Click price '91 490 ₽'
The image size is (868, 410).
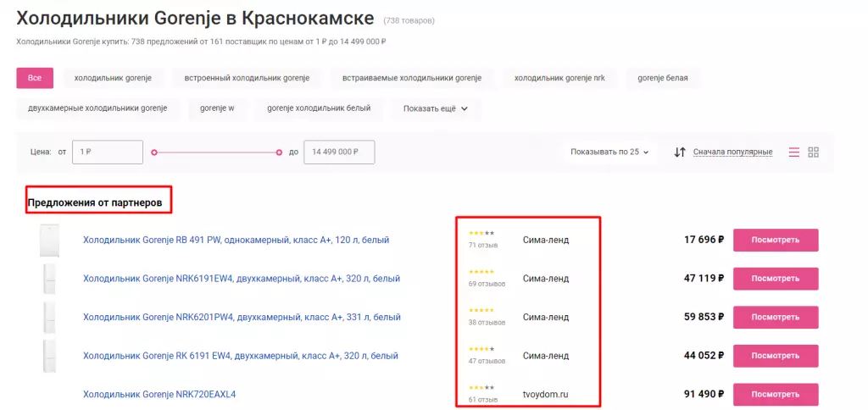(704, 395)
